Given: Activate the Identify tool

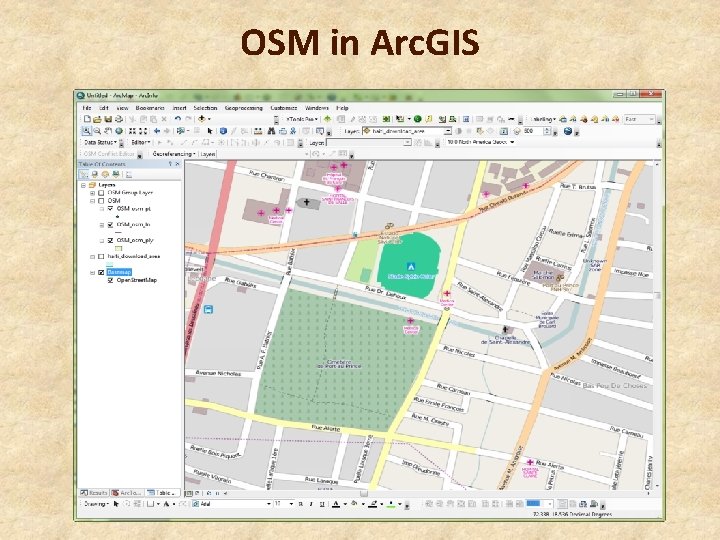Looking at the screenshot, I should click(x=223, y=131).
